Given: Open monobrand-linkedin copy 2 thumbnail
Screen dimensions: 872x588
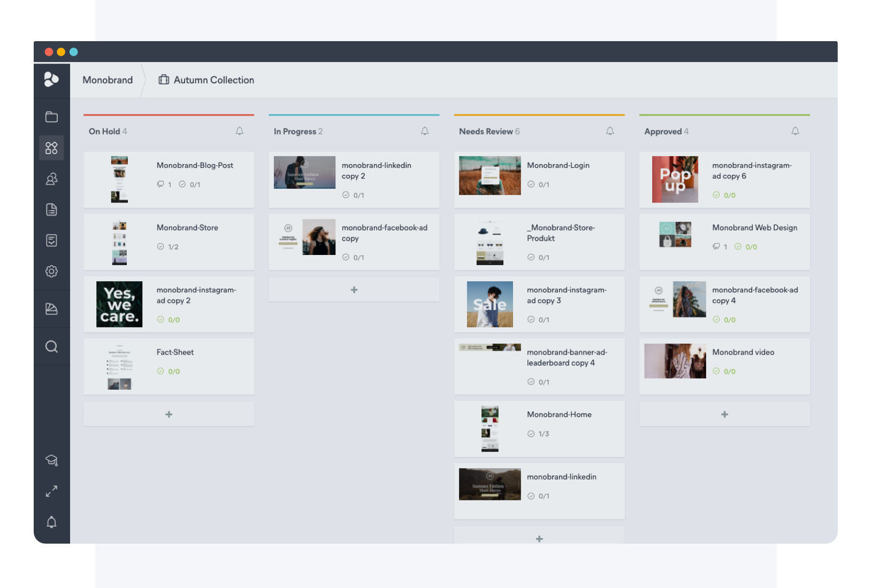Looking at the screenshot, I should 304,172.
